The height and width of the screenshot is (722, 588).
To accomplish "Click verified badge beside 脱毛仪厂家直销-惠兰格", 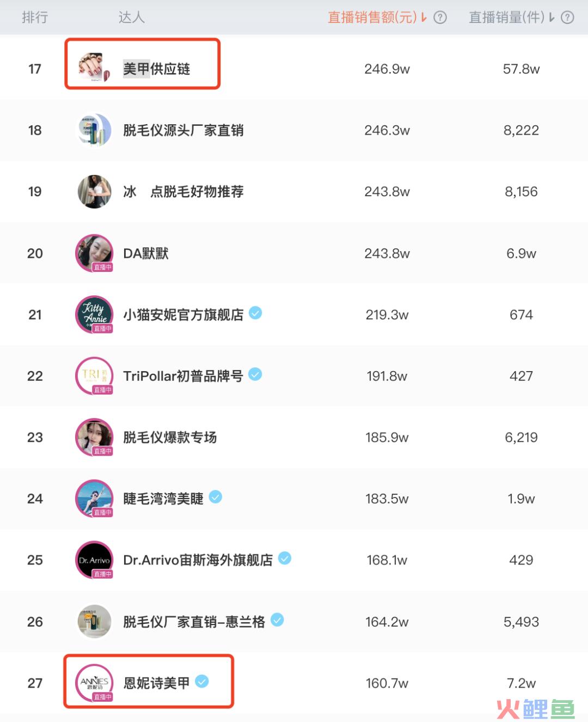I will tap(277, 620).
